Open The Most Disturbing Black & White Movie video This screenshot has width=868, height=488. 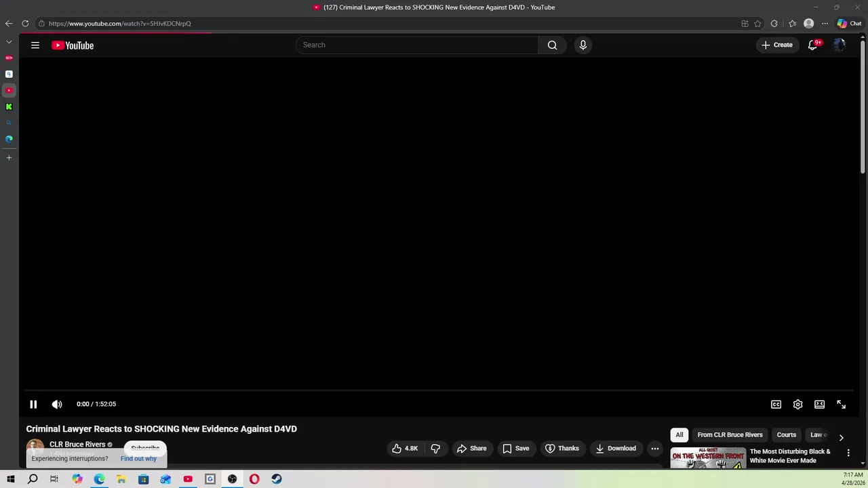click(790, 455)
